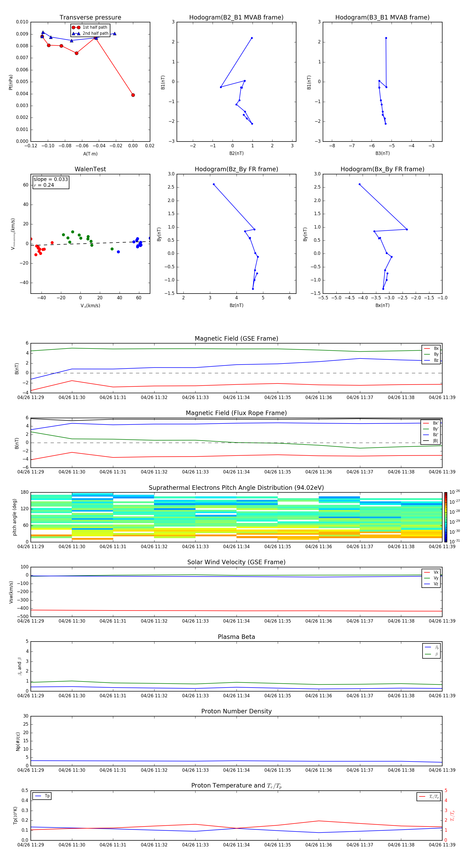Click '04/26 11:34' tick under GSE magnetic field
The height and width of the screenshot is (868, 473).
tap(236, 398)
